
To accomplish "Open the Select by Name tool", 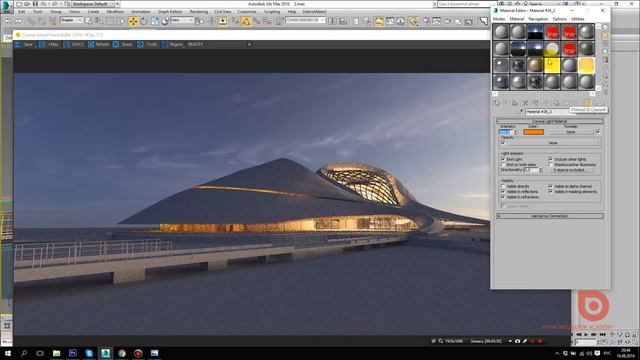I will (x=99, y=21).
